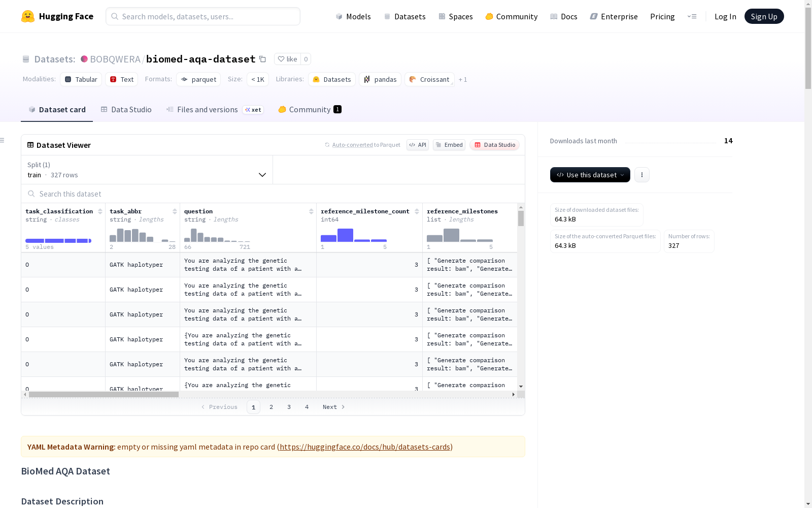Filter by the Tabular modality tag
812x508 pixels.
point(81,79)
